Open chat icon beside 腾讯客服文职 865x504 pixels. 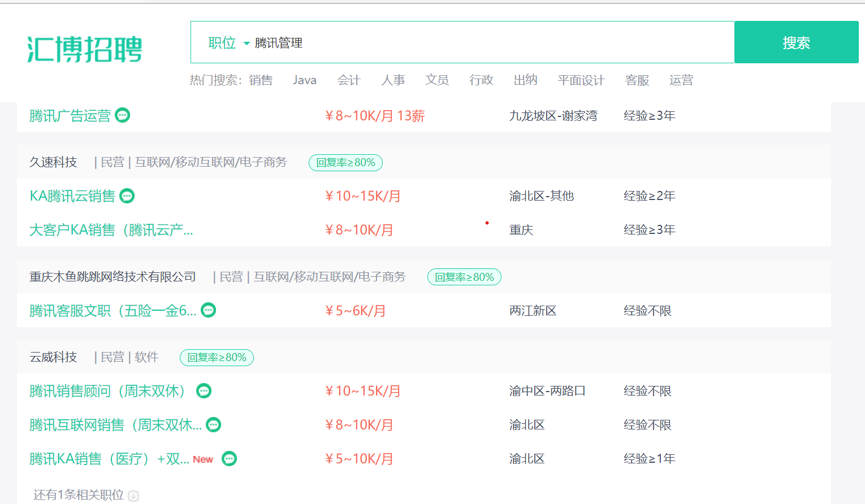[209, 310]
